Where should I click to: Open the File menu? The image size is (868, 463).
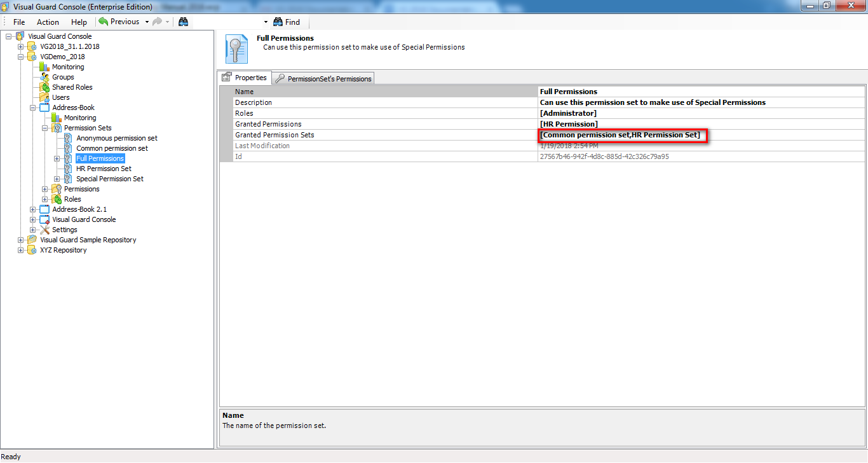click(x=19, y=22)
